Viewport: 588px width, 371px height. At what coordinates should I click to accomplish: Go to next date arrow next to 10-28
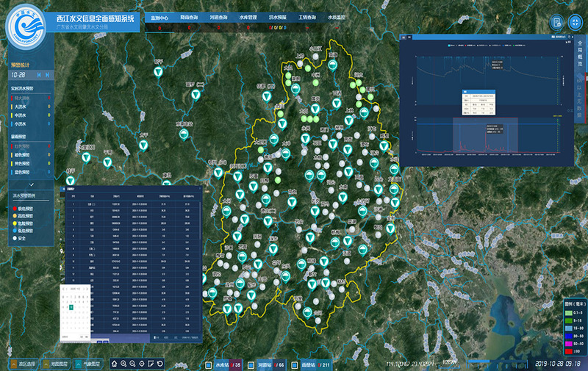tap(48, 75)
